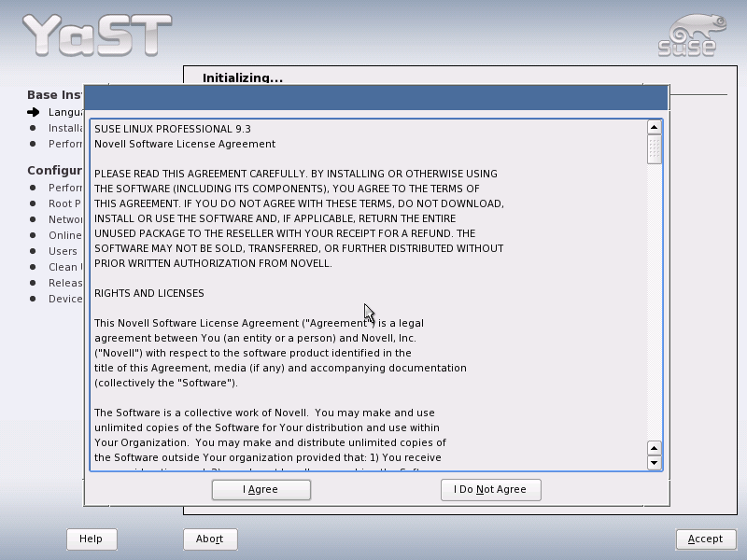The height and width of the screenshot is (560, 747).
Task: Click the line starting "UNUSED PACKAGE TO THE RESELLER"
Action: click(x=285, y=233)
